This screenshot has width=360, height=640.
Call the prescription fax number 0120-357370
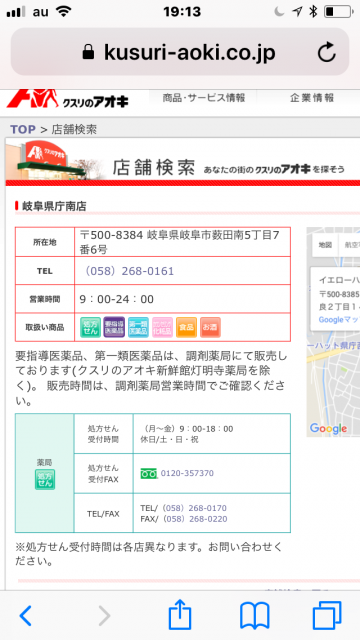[x=187, y=473]
